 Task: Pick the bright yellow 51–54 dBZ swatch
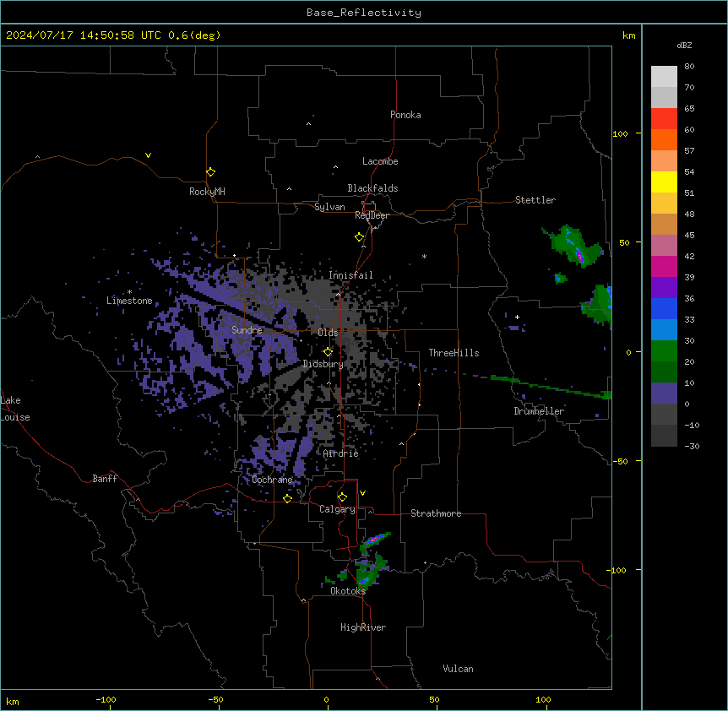coord(664,182)
